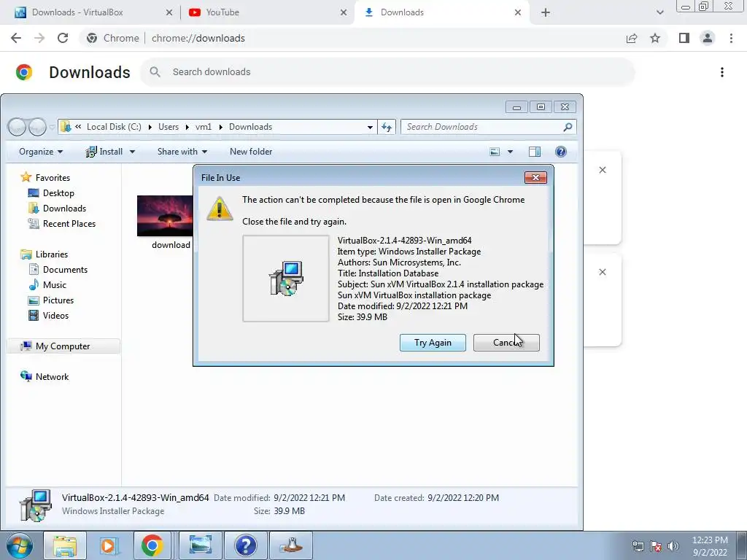747x560 pixels.
Task: Select Favorites in the navigation pane
Action: coord(53,178)
